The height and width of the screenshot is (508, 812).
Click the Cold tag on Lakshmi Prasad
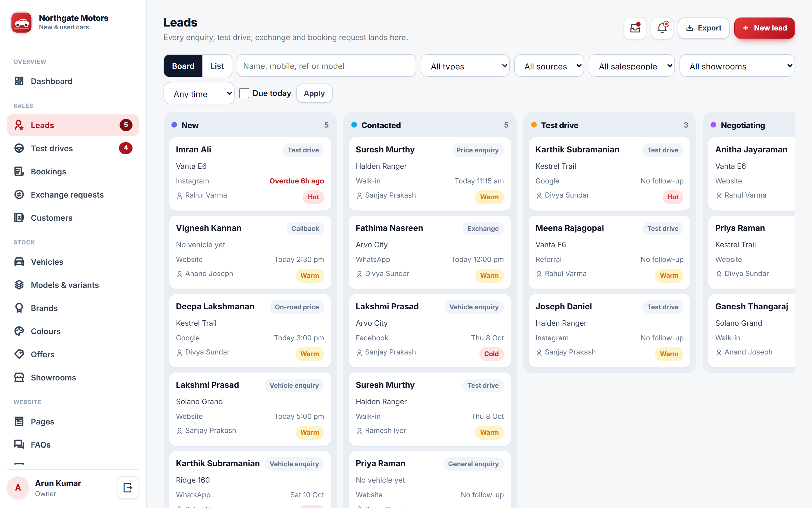point(491,354)
